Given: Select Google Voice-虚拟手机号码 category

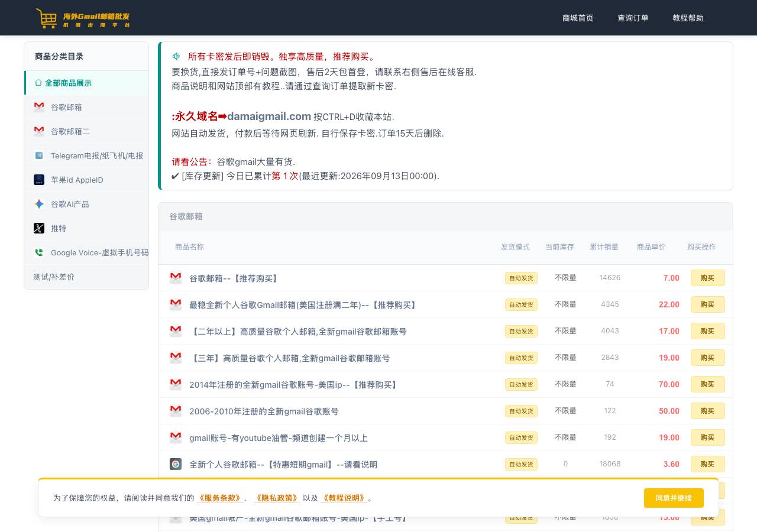Looking at the screenshot, I should click(x=86, y=252).
